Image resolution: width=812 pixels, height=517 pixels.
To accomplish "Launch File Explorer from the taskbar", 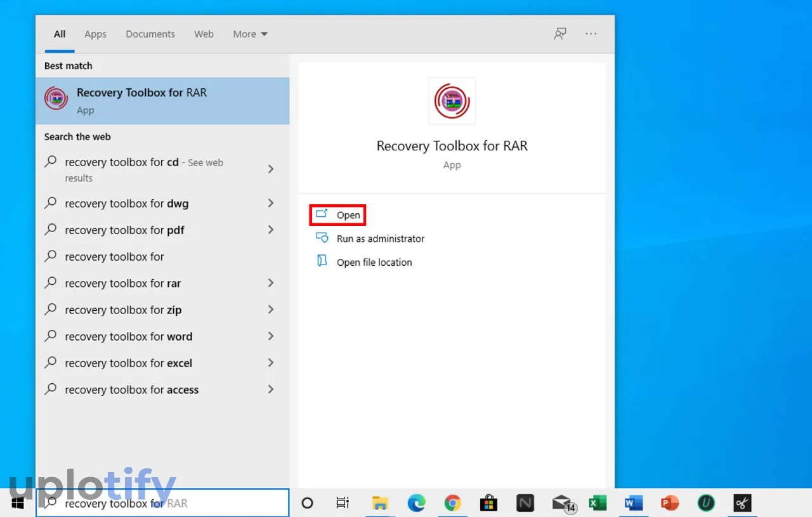I will (379, 503).
